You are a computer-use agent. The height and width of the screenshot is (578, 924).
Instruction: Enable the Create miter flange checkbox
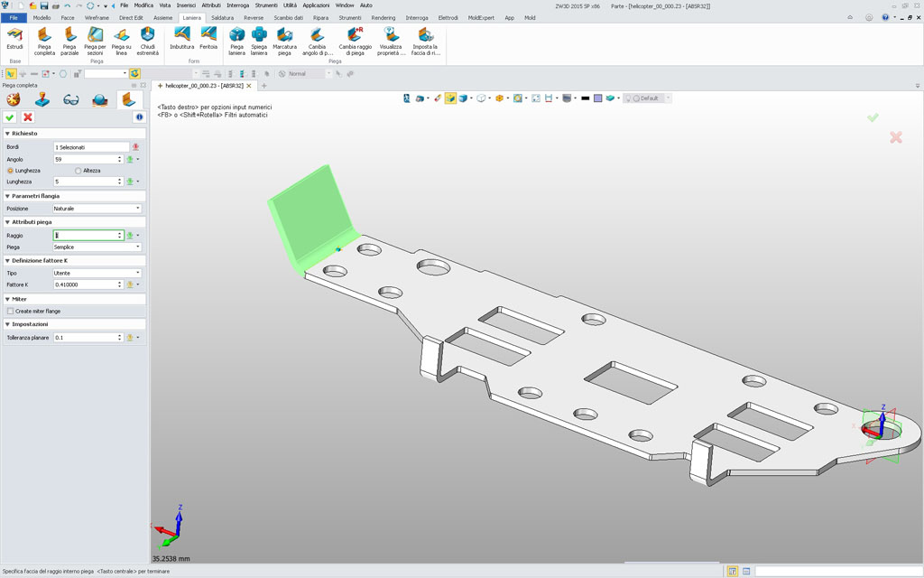[11, 311]
